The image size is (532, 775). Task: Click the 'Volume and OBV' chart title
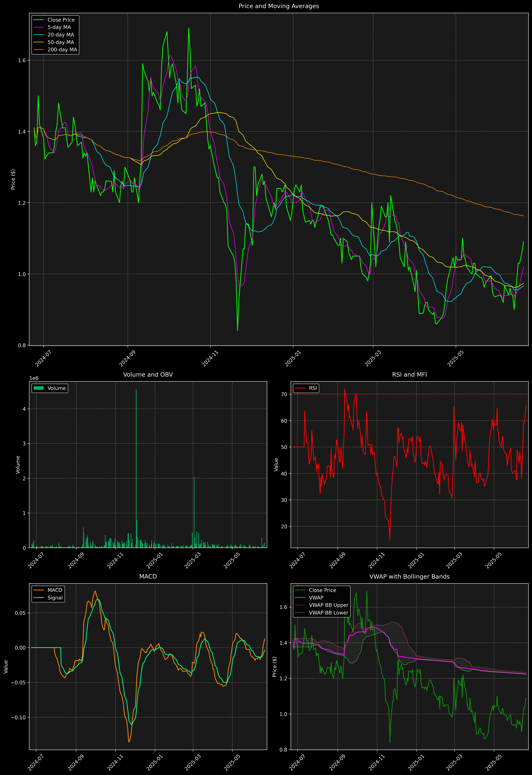[x=148, y=374]
